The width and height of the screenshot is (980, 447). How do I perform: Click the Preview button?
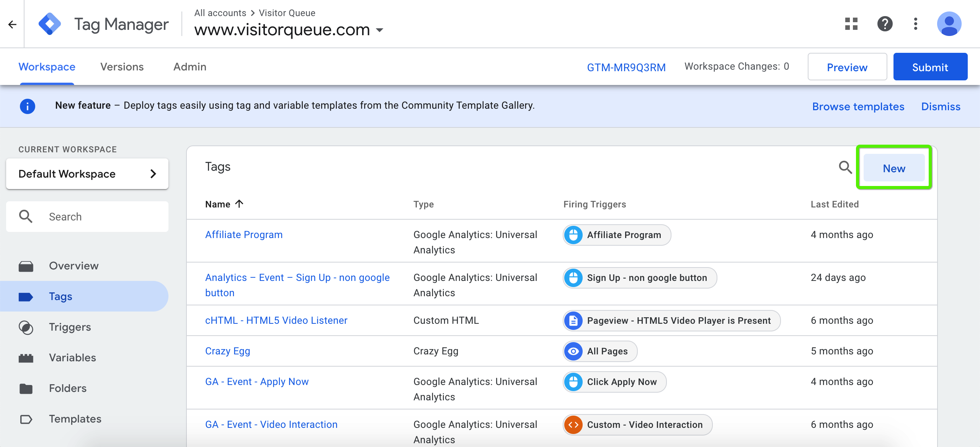click(x=847, y=67)
